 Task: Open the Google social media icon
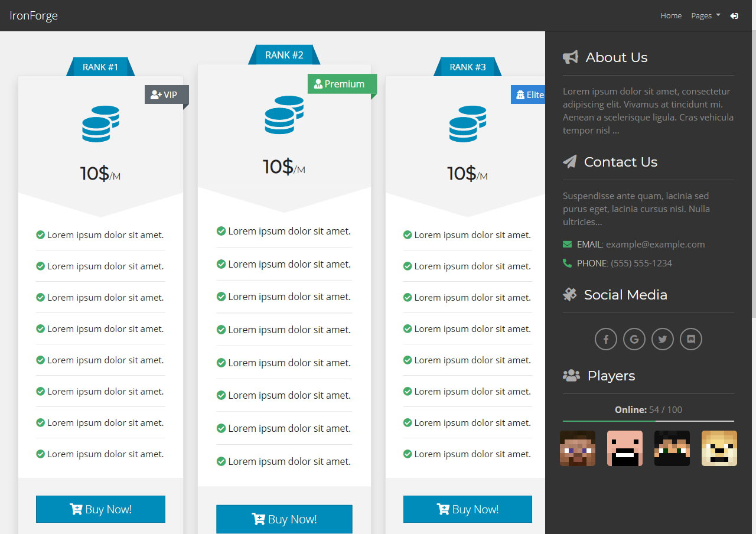click(634, 339)
